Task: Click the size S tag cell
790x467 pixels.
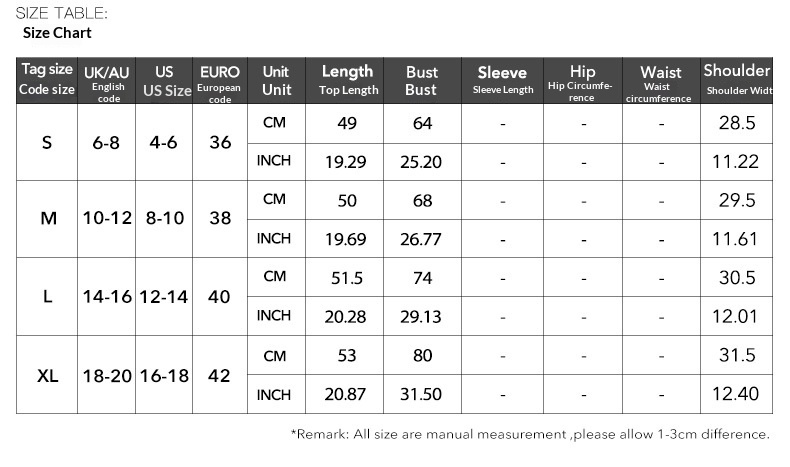Action: [47, 142]
